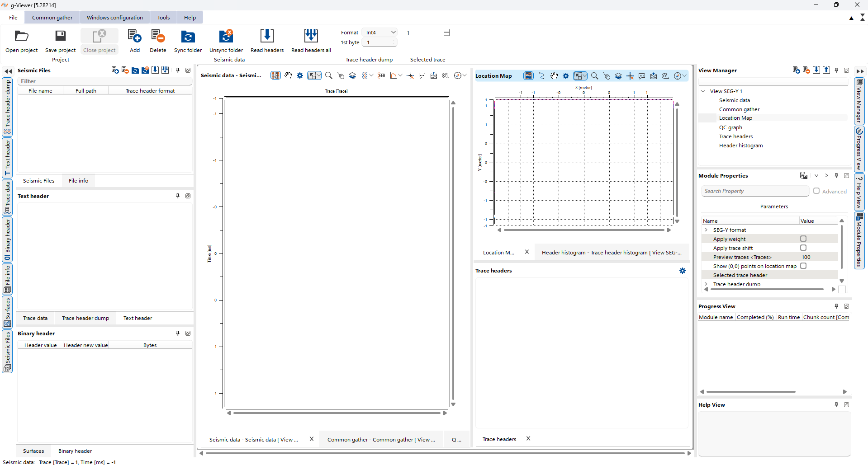Click the Add file icon
Viewport: 868px width, 465px height.
(x=134, y=36)
